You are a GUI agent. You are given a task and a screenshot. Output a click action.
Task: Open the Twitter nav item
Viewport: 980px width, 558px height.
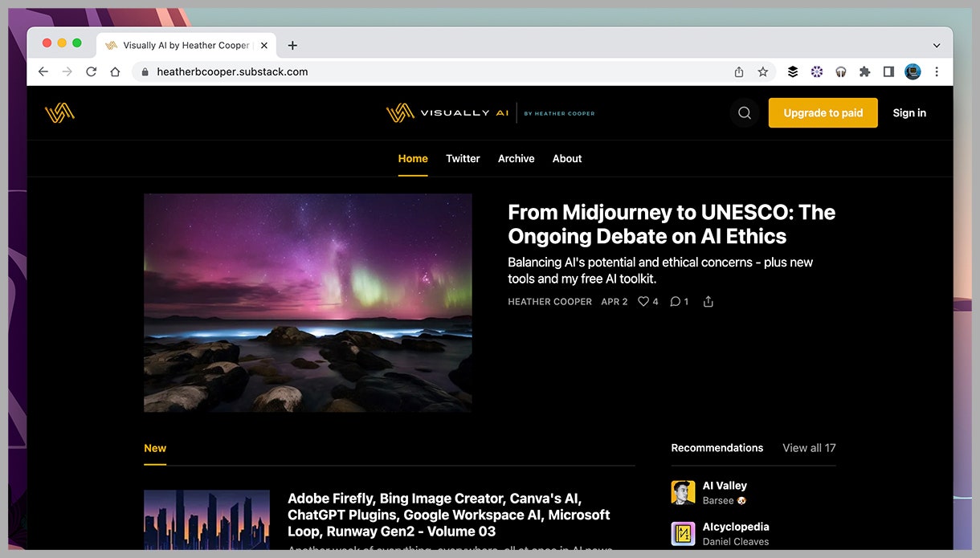[463, 159]
